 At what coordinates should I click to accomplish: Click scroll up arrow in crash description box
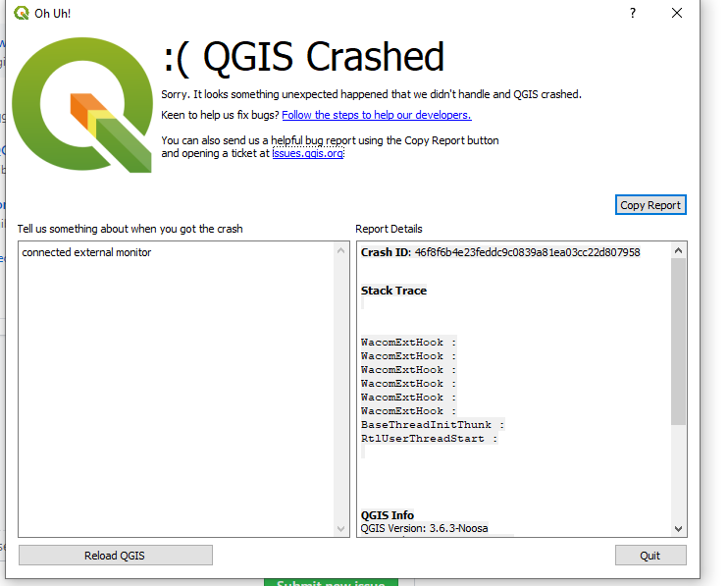pyautogui.click(x=340, y=250)
